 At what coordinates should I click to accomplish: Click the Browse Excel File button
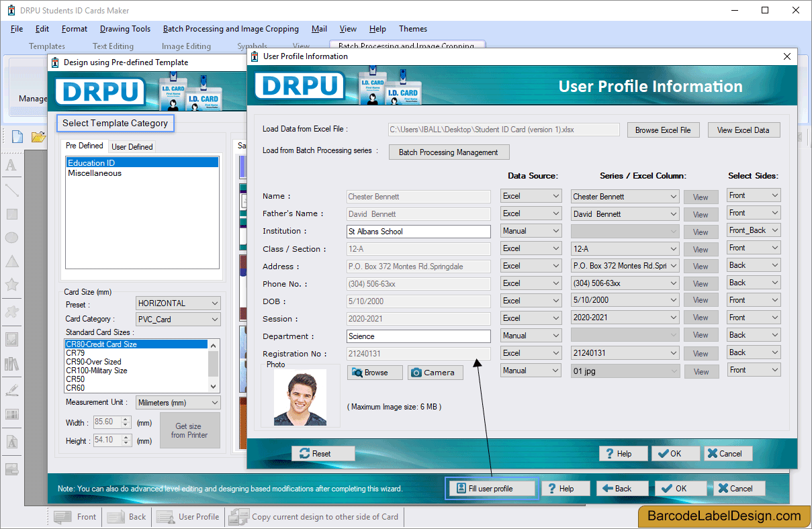[663, 130]
